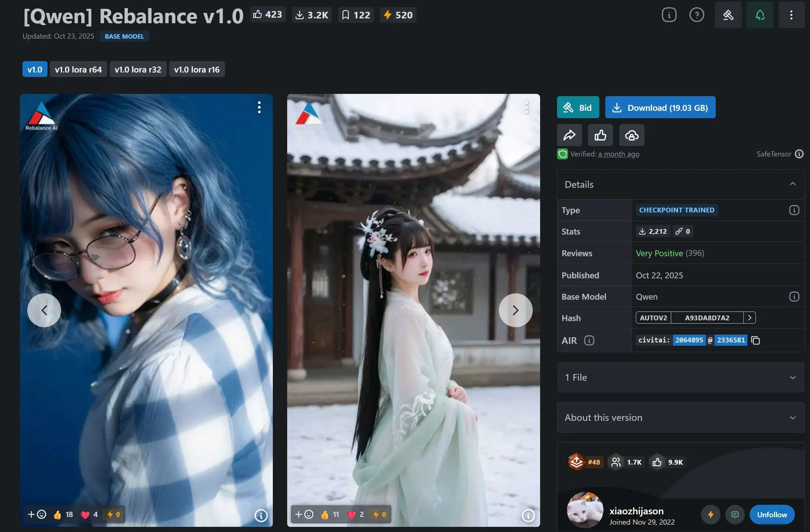810x532 pixels.
Task: Switch to the v1.0 lora r64 version tab
Action: [x=78, y=69]
